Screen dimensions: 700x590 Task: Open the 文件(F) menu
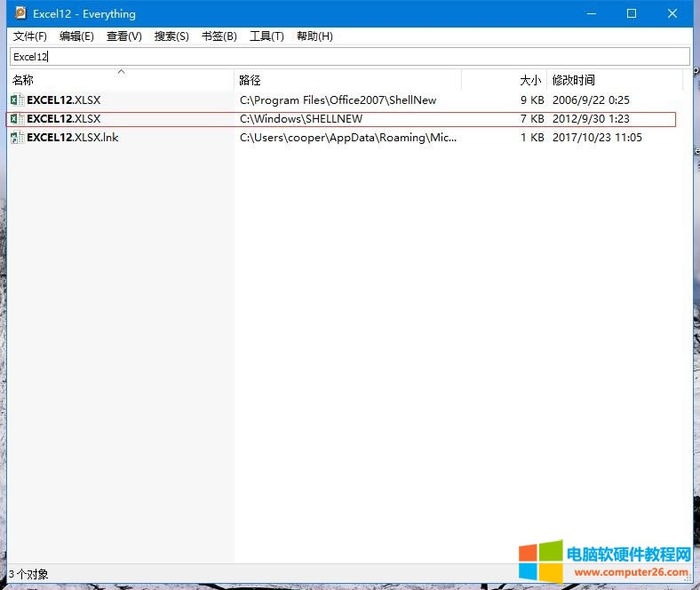click(29, 36)
